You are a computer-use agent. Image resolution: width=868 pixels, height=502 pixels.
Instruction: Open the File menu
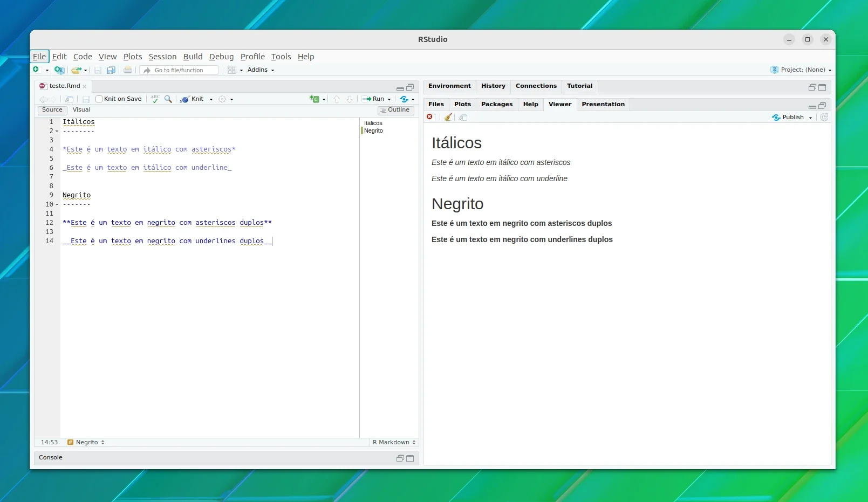39,57
